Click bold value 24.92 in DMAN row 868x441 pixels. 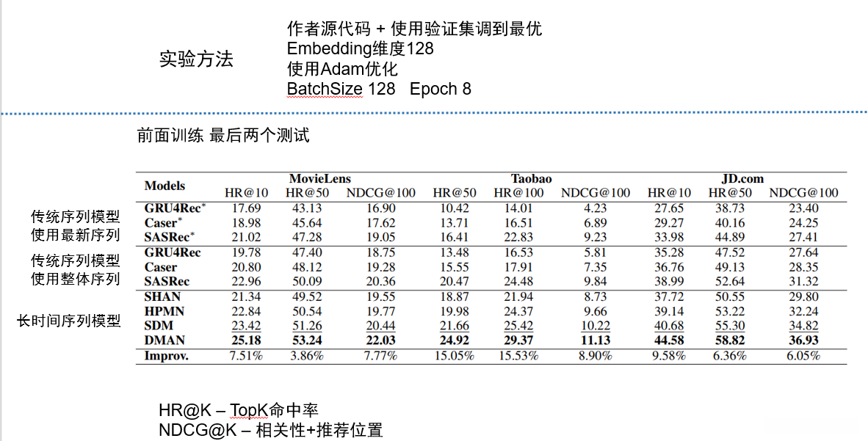[455, 340]
